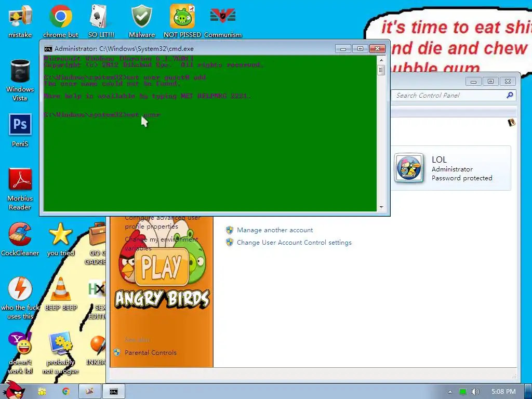Open the BEEP BEEP traffic cone icon

point(61,294)
